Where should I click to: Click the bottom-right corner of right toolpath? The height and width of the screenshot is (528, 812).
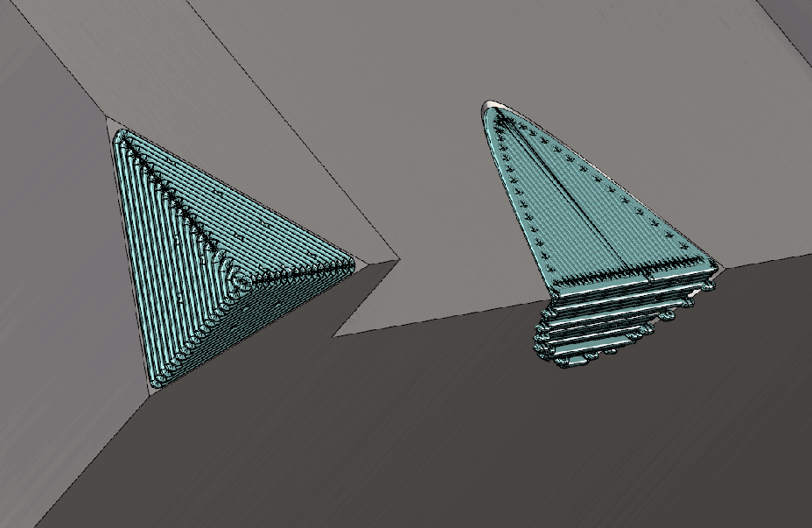pyautogui.click(x=715, y=265)
